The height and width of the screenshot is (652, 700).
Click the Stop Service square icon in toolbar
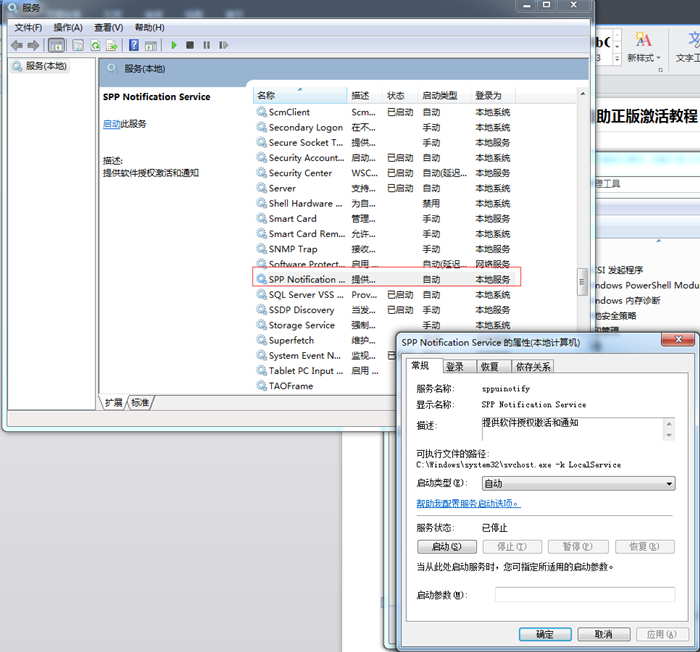point(190,45)
